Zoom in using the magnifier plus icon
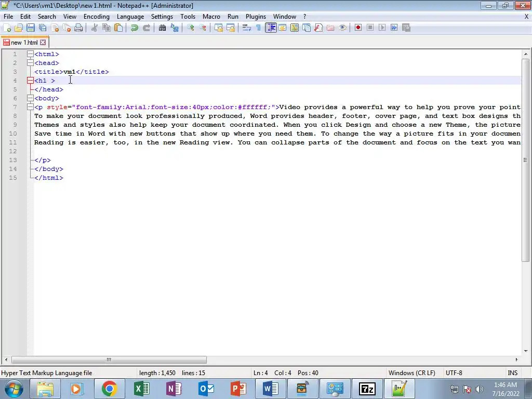Viewport: 532px width, 399px height. (190, 28)
